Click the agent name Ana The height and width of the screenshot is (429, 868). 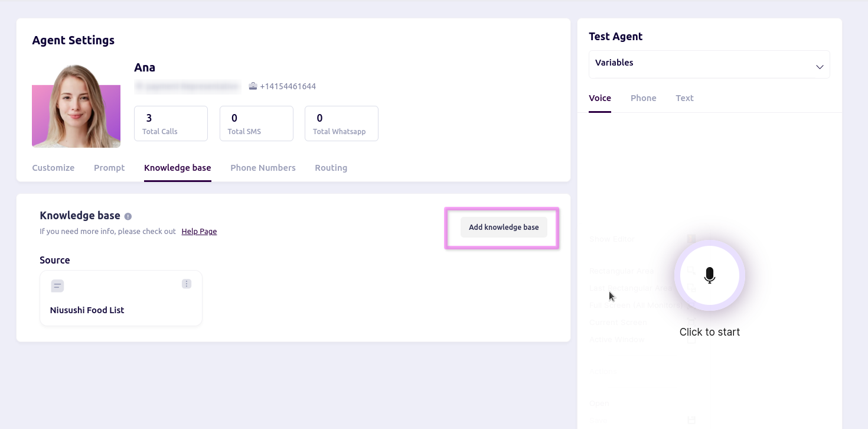click(x=145, y=67)
